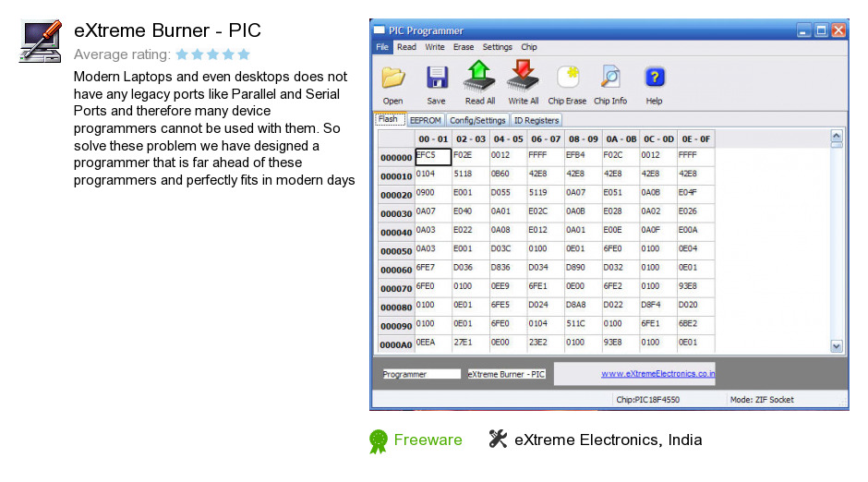The image size is (868, 482).
Task: Click the Help question mark icon
Action: point(655,78)
